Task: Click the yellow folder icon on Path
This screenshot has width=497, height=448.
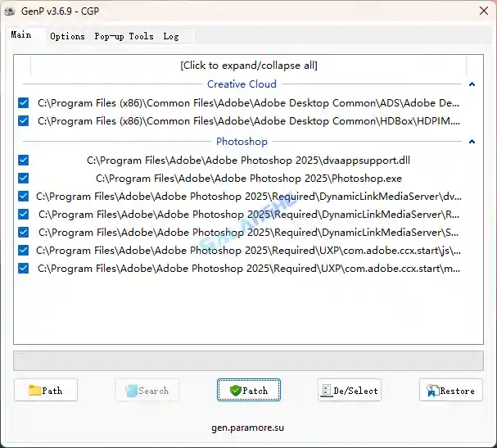Action: click(x=34, y=391)
